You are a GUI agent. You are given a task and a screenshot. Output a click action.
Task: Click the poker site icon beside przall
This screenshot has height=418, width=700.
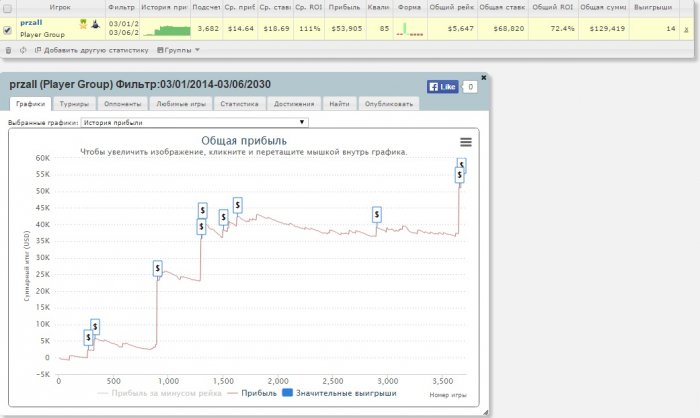pos(95,24)
